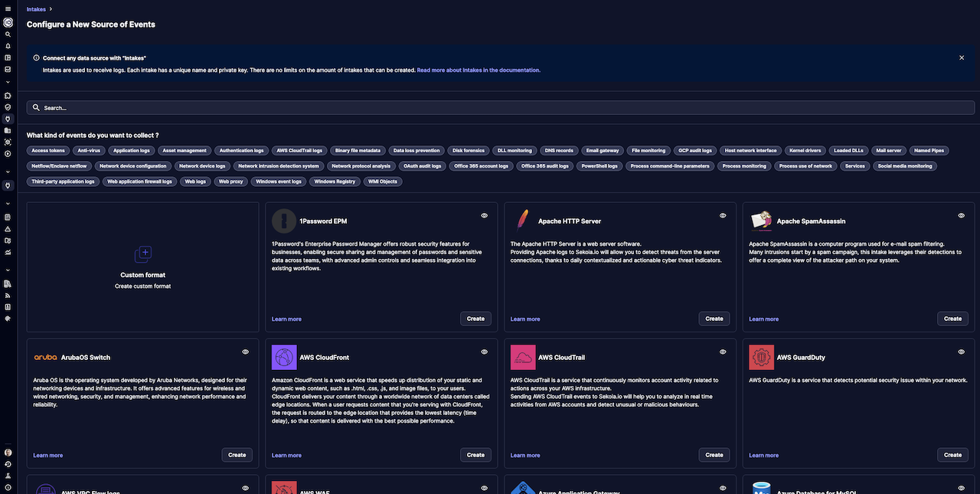The height and width of the screenshot is (494, 980).
Task: Toggle the eye icon on AWS WAF card
Action: coord(485,488)
